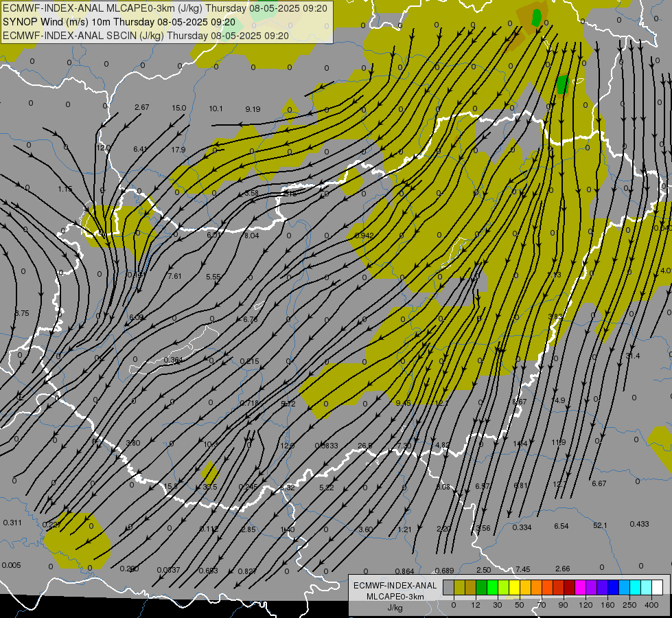
Task: Click the gray swatch in the MLCAPE legend
Action: pyautogui.click(x=448, y=587)
